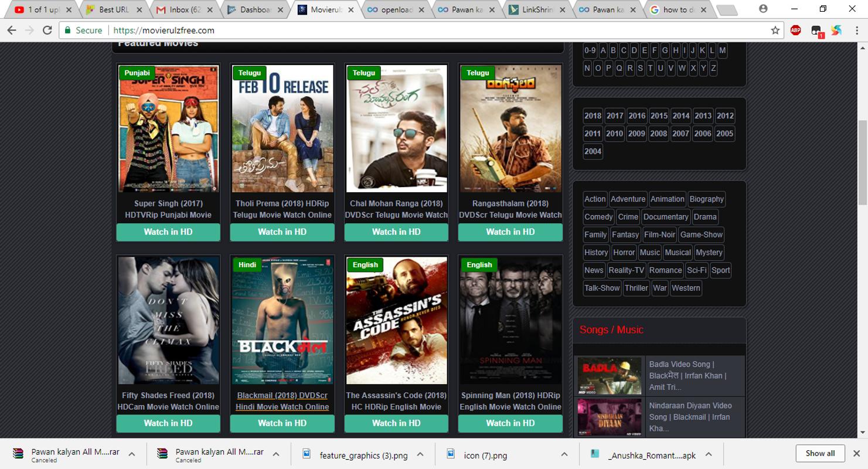Filter movies by year 2013
Viewport: 868px width, 469px height.
703,115
